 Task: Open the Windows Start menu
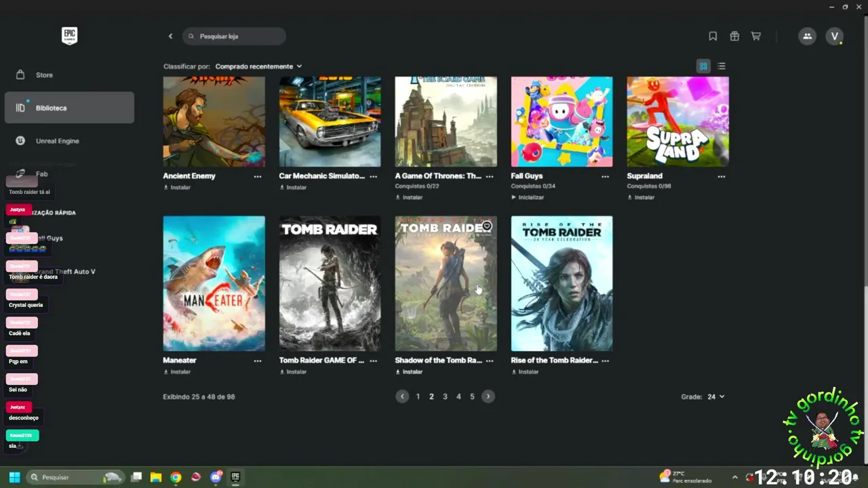tap(14, 477)
